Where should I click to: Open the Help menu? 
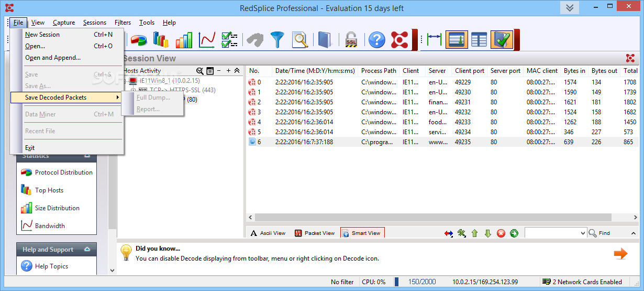169,23
